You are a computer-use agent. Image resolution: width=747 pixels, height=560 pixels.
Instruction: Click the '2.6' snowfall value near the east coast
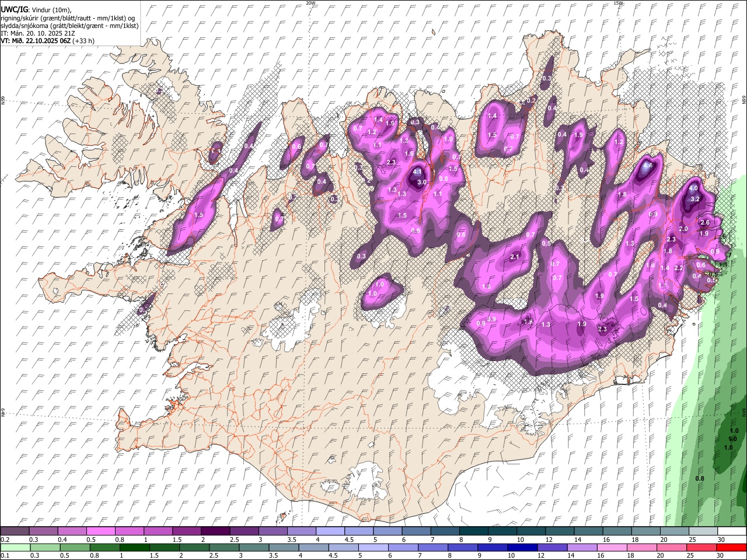[x=705, y=222]
